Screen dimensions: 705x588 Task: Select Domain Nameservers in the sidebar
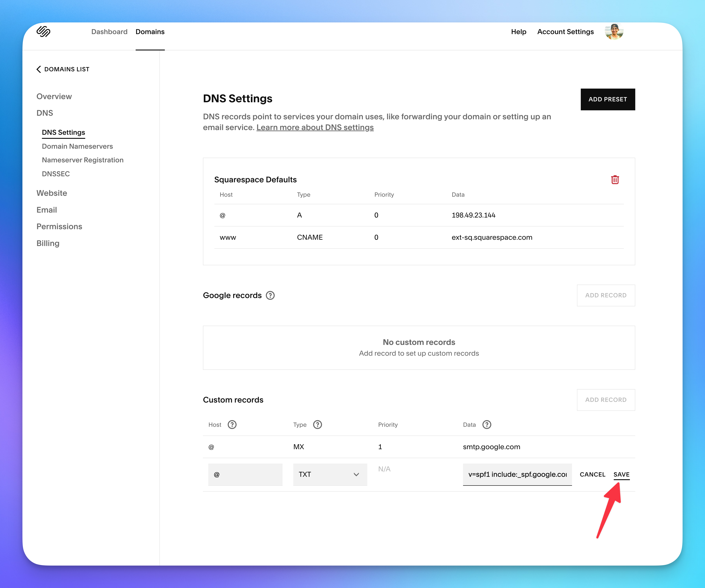(x=77, y=146)
